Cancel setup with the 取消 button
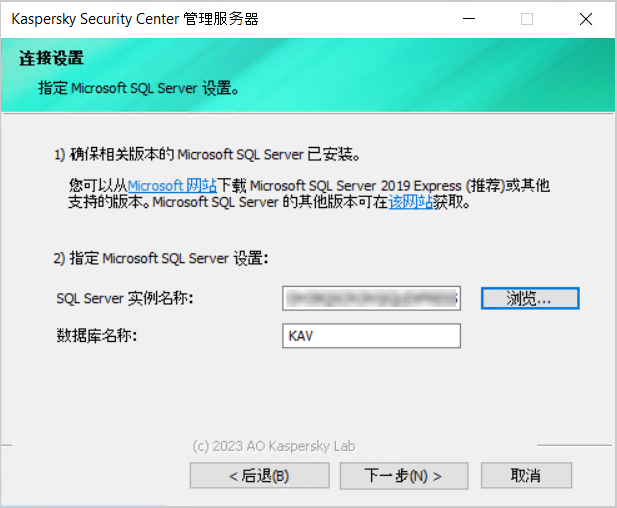Viewport: 617px width, 508px height. 526,475
